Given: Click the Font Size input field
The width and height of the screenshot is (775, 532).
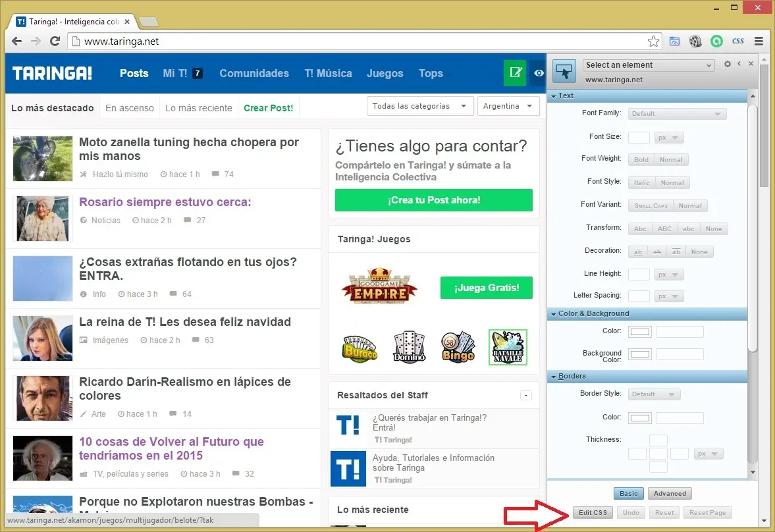Looking at the screenshot, I should coord(639,138).
